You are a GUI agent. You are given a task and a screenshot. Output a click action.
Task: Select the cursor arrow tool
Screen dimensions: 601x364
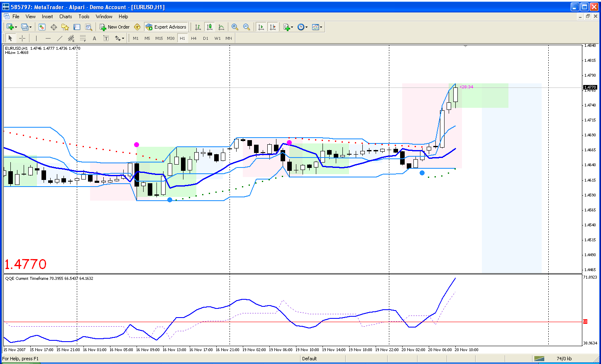(10, 38)
